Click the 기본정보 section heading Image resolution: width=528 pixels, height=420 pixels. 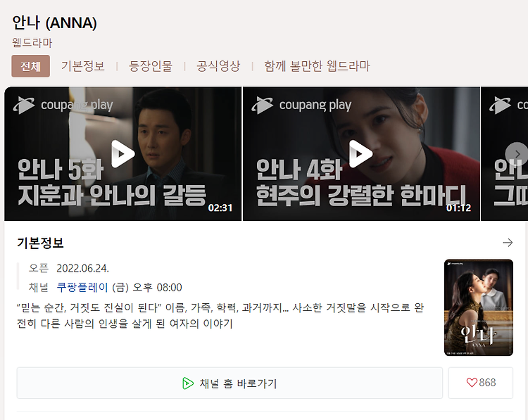tap(40, 243)
